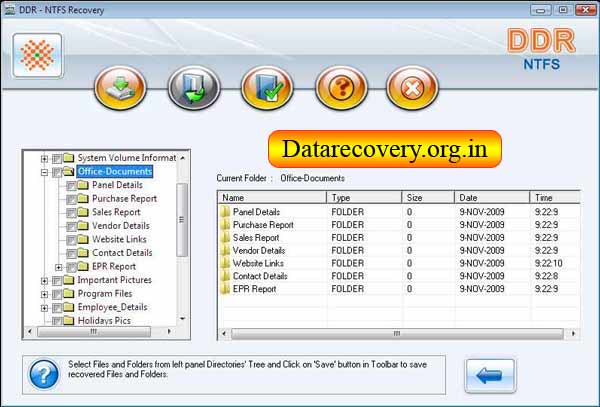This screenshot has width=600, height=407.
Task: Click the System Volume Information tree folder icon
Action: click(68, 158)
